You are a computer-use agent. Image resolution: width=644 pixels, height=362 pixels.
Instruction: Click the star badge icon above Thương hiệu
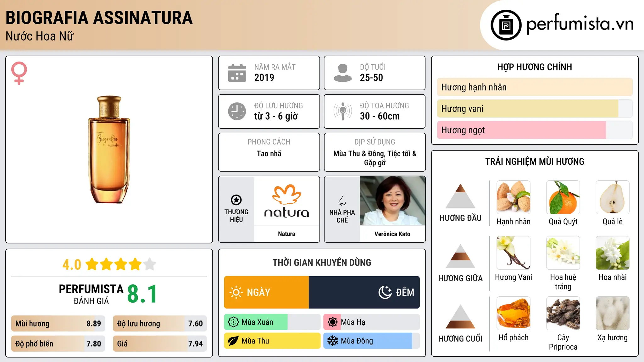[x=236, y=200]
